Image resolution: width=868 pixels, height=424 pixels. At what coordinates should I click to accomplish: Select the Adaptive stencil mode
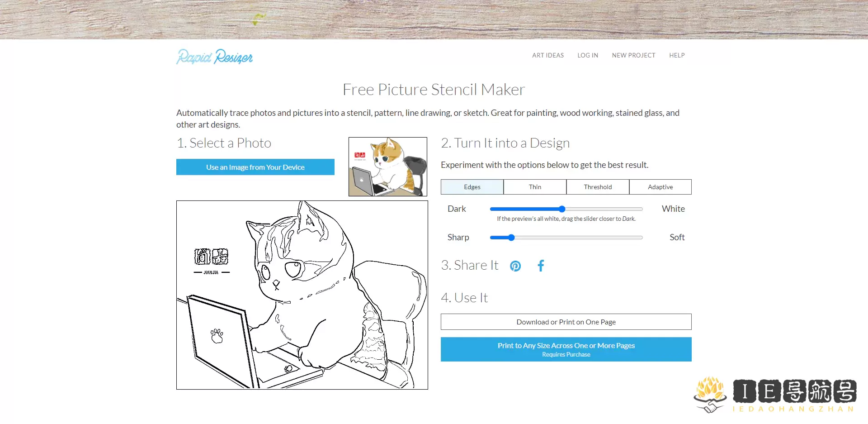point(660,187)
